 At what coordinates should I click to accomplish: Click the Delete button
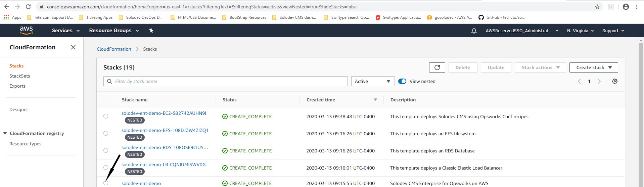[463, 67]
